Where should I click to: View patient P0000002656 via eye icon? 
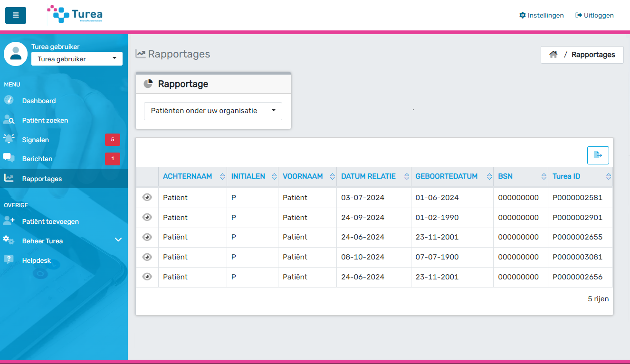coord(147,277)
